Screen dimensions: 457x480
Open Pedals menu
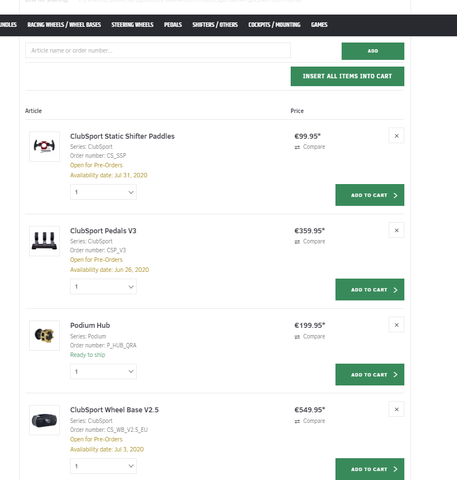click(173, 25)
